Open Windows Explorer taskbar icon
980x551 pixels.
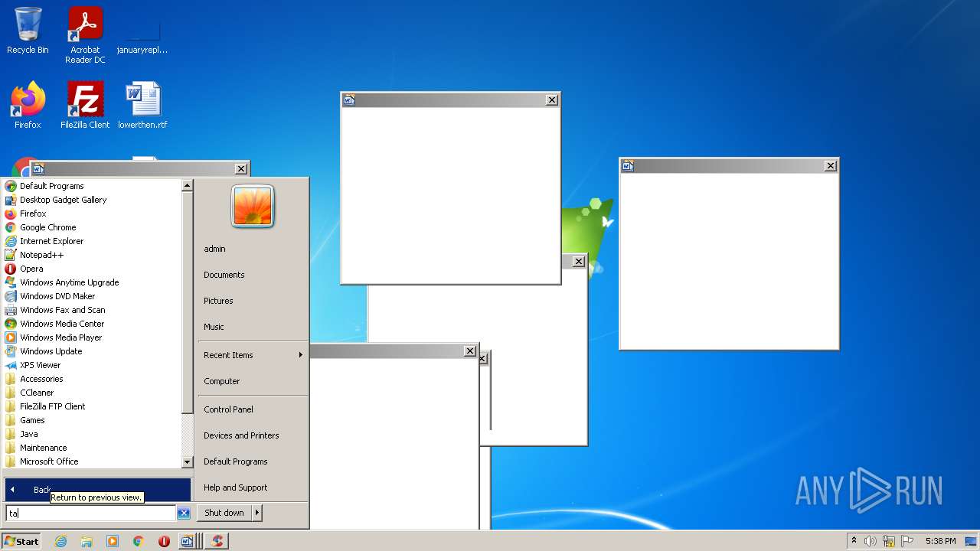87,541
